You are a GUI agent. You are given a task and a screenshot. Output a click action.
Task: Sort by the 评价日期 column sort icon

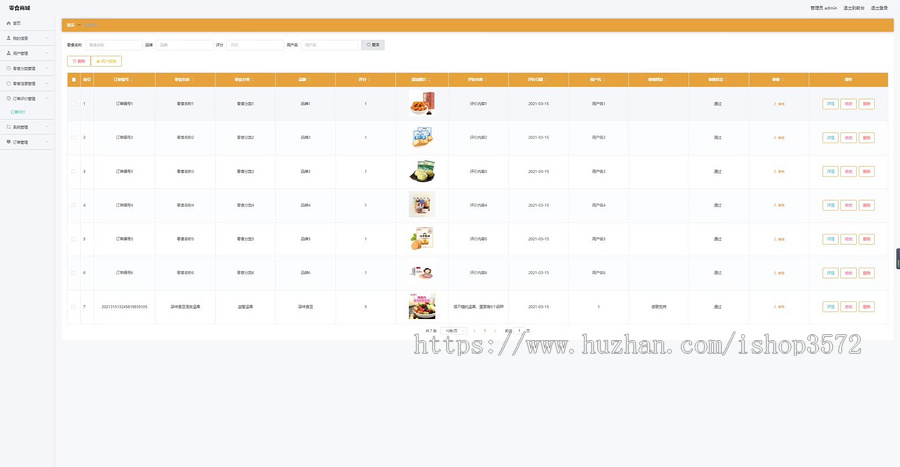[546, 80]
